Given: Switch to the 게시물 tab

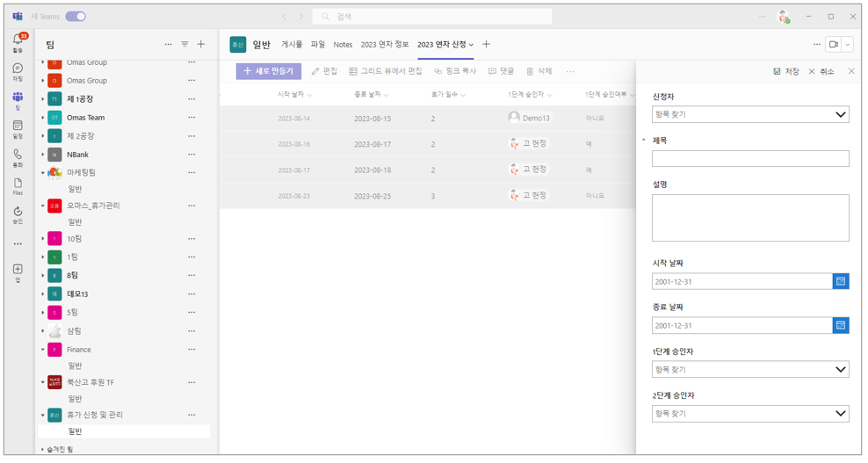Looking at the screenshot, I should 292,44.
